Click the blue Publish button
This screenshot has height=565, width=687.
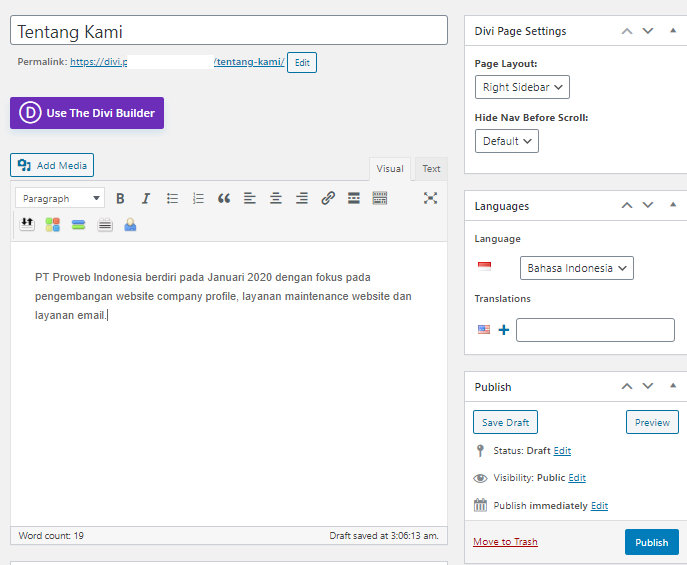click(652, 542)
